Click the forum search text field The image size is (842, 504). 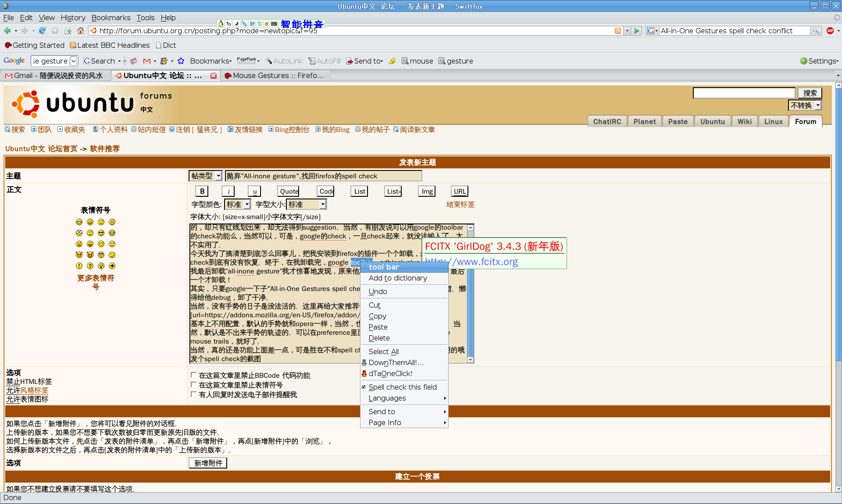(744, 93)
